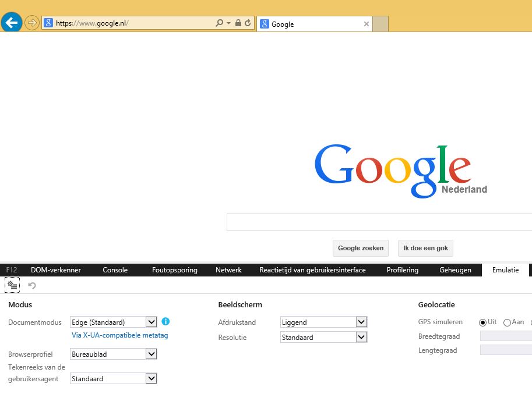Click the Documentmodus label
The width and height of the screenshot is (532, 408).
point(34,322)
